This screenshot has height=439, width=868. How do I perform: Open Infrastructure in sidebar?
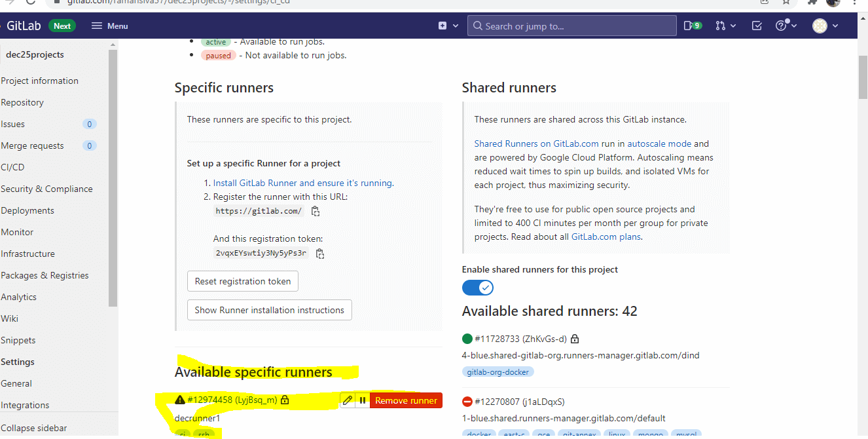coord(28,254)
